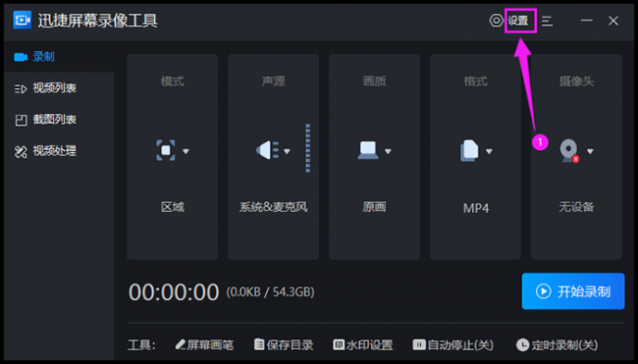Click the 系统&麦克风 label

click(x=274, y=207)
